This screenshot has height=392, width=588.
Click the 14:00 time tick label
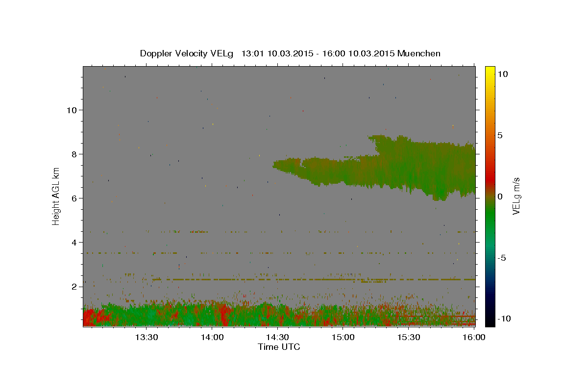tap(212, 337)
